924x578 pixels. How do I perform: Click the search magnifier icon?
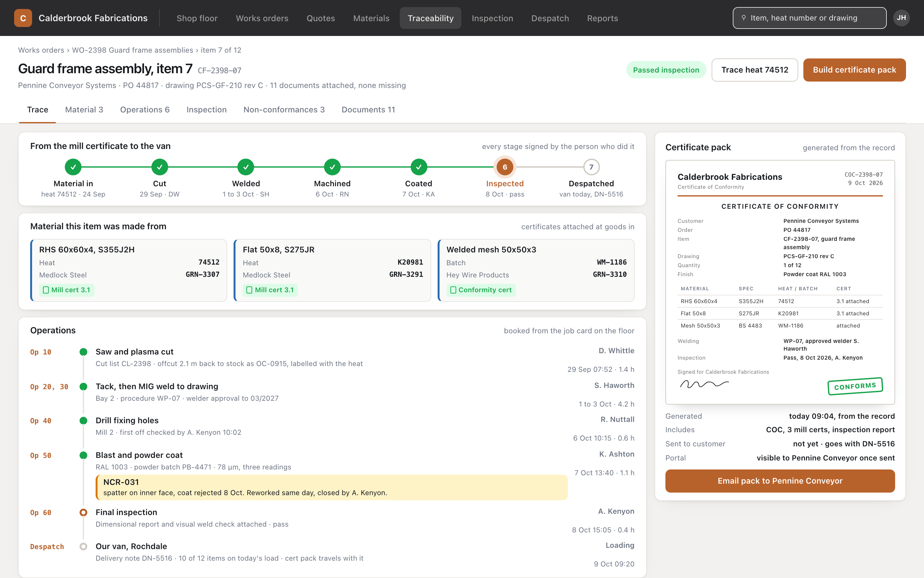(x=743, y=18)
